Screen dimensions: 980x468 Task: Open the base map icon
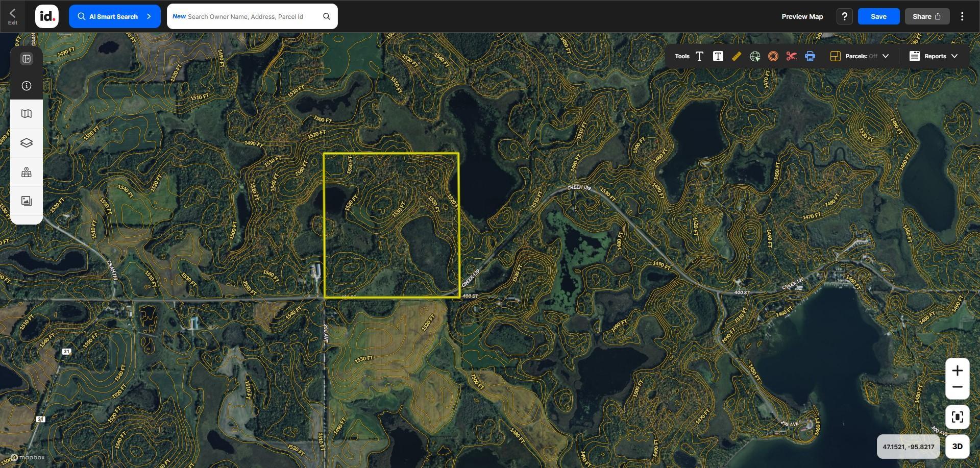point(27,114)
